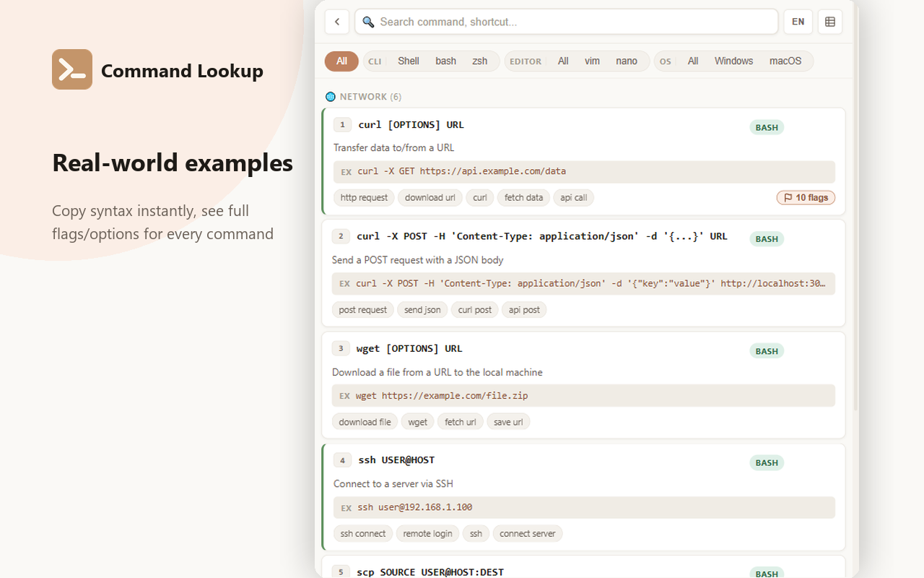
Task: Click the scp SOURCE USER@HOST:DEST title
Action: pyautogui.click(x=430, y=572)
